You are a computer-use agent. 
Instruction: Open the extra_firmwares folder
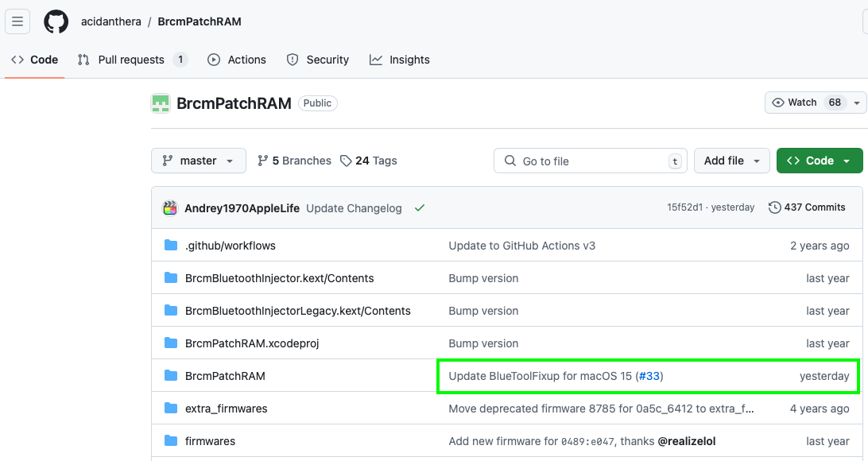(227, 409)
